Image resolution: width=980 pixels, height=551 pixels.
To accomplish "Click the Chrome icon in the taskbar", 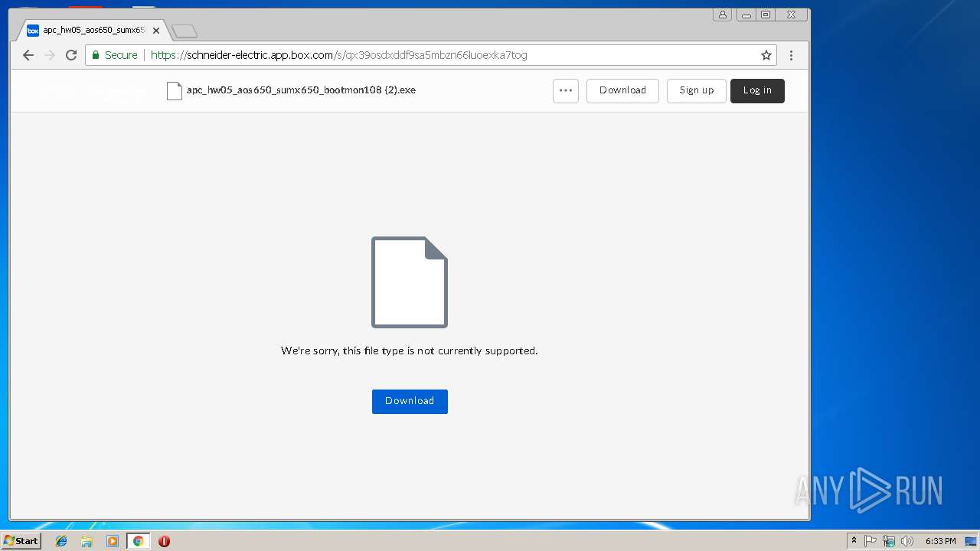I will [139, 541].
